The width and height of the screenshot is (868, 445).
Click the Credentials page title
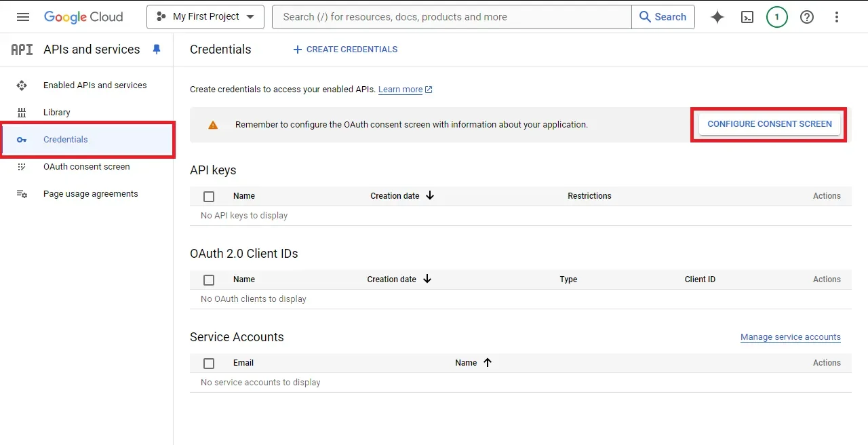coord(220,50)
